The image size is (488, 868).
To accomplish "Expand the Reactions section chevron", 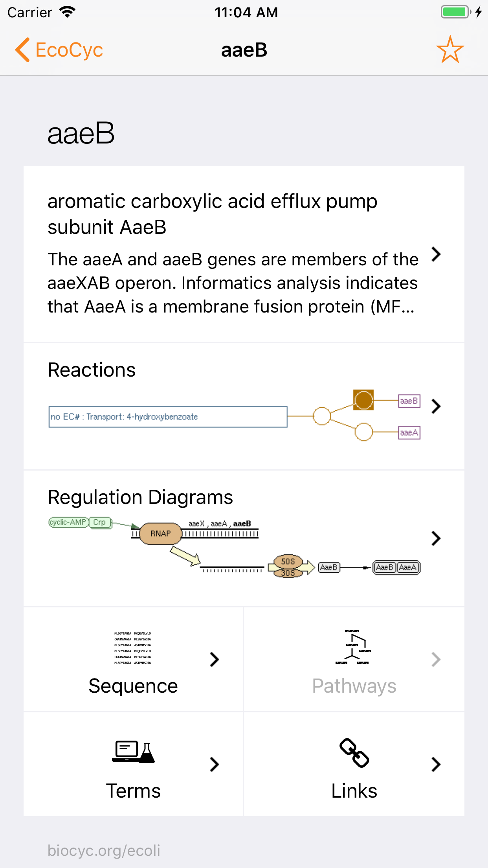I will (436, 406).
